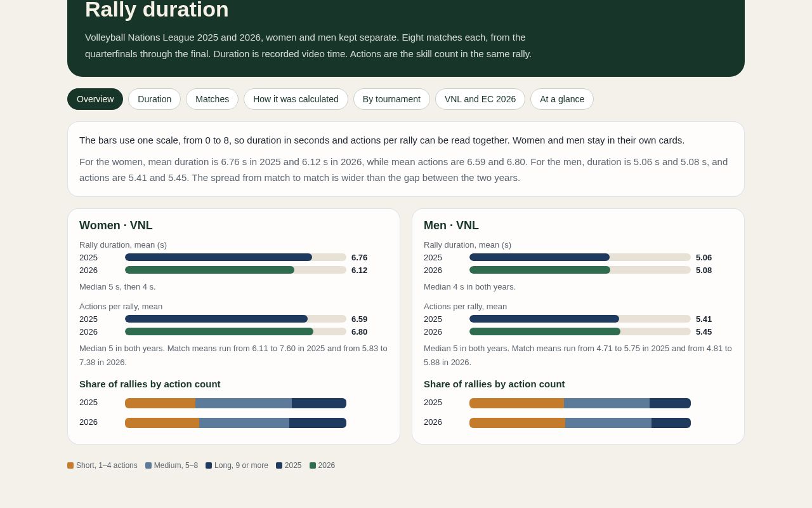Click the 2025 legend color swatch
Screen dimensions: 812x508
click(x=279, y=465)
